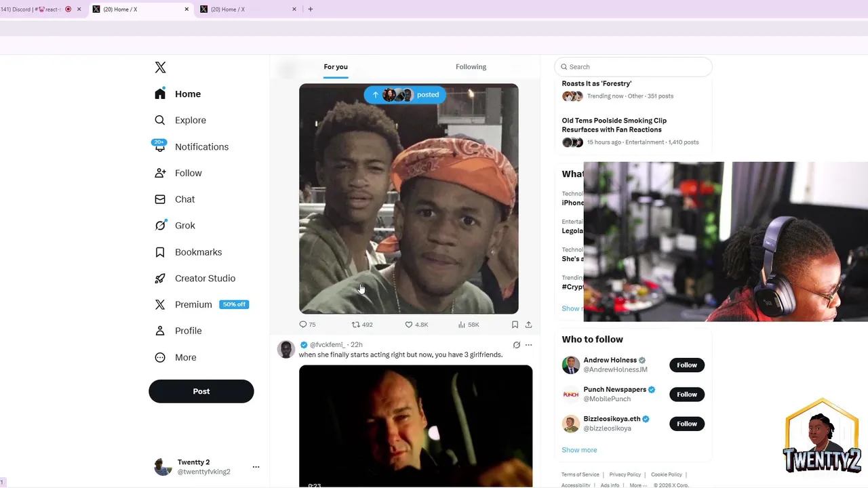Image resolution: width=868 pixels, height=488 pixels.
Task: Click the 50% off Premium badge
Action: pos(234,304)
